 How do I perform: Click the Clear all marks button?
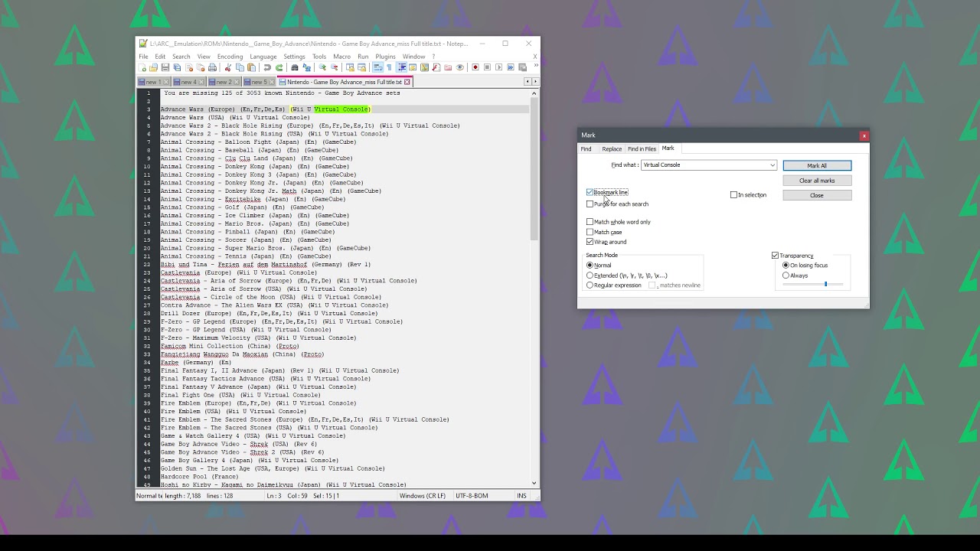[x=817, y=181]
